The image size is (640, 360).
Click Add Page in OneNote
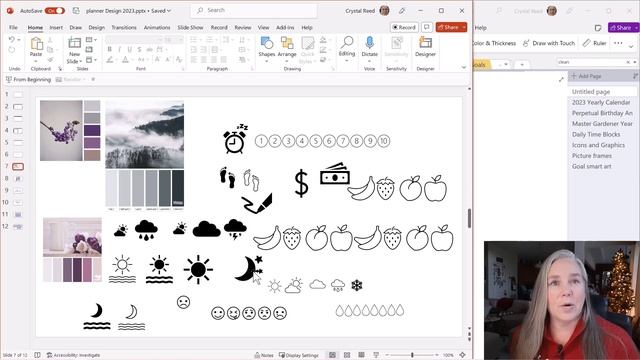point(586,76)
